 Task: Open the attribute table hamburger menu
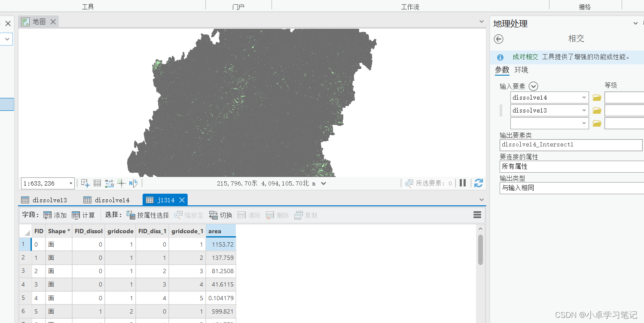pyautogui.click(x=477, y=215)
